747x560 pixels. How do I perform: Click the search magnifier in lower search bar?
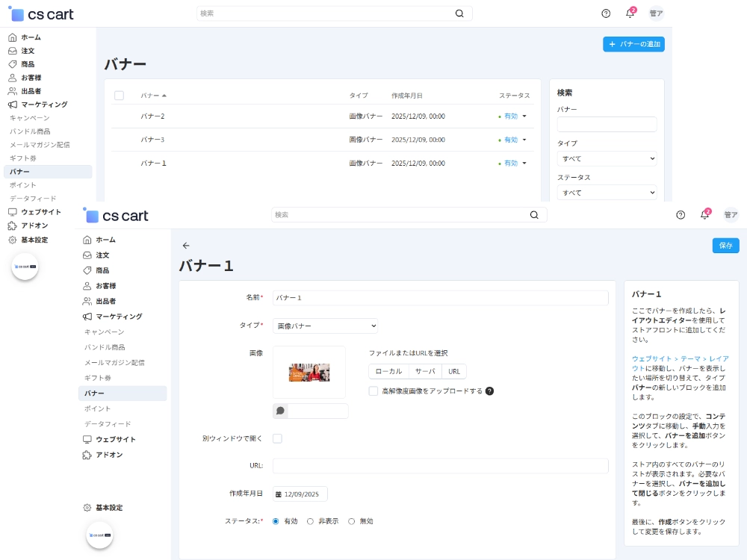534,215
